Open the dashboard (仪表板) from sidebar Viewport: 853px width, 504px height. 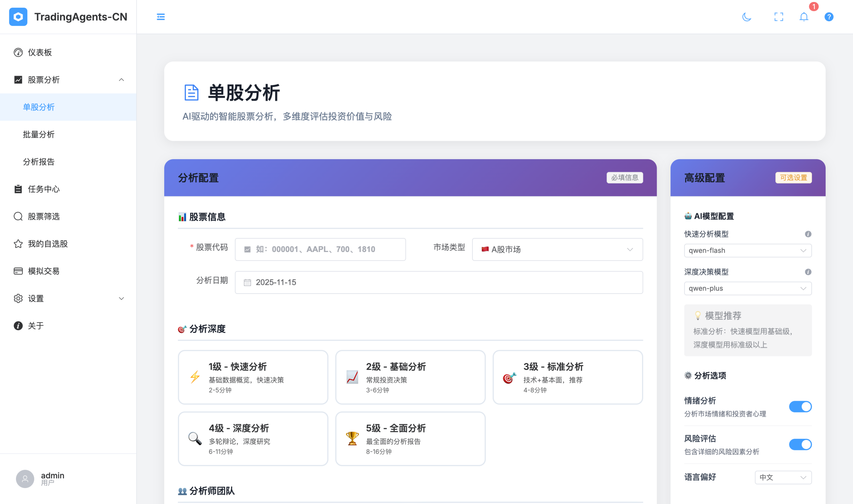40,52
